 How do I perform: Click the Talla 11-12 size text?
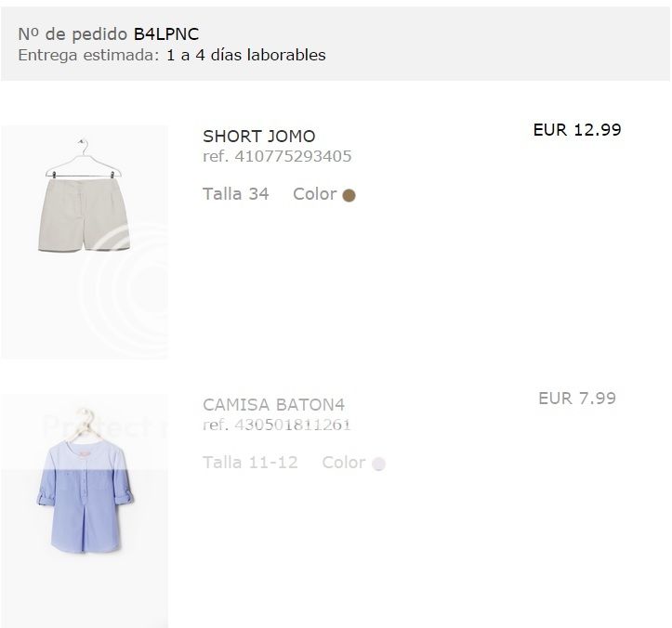(x=250, y=462)
